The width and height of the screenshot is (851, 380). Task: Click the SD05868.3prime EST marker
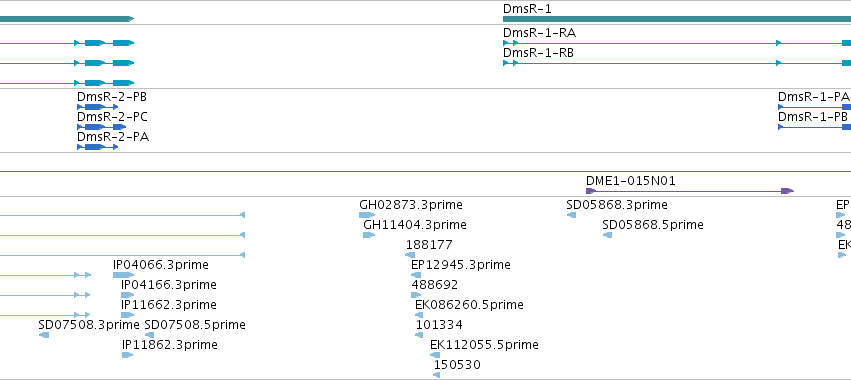[571, 215]
